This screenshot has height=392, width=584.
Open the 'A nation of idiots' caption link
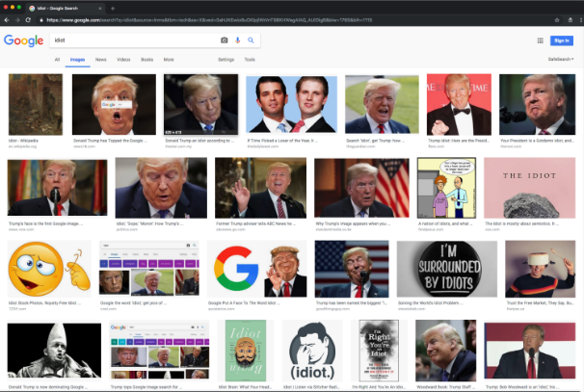click(x=445, y=223)
